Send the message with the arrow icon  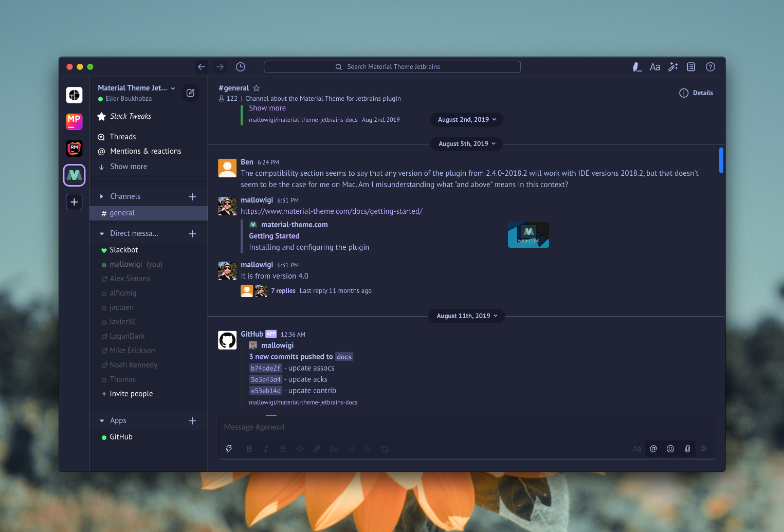[x=704, y=449]
